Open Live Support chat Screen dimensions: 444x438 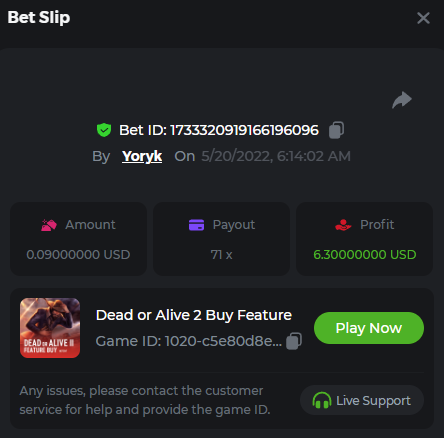tap(362, 400)
